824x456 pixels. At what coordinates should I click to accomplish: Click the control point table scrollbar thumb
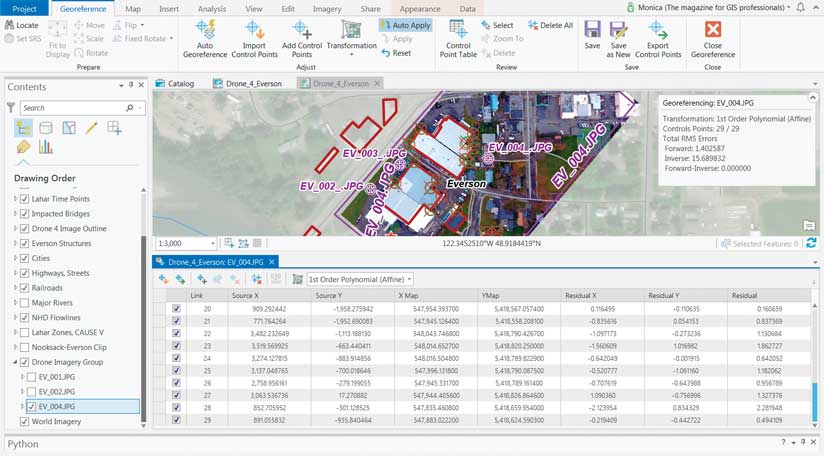point(815,403)
